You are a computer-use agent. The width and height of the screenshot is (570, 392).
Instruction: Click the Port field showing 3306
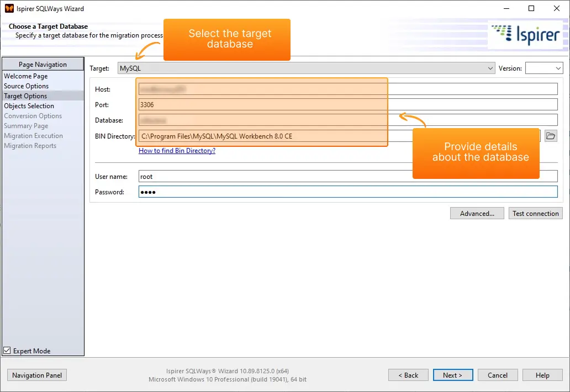(x=348, y=105)
